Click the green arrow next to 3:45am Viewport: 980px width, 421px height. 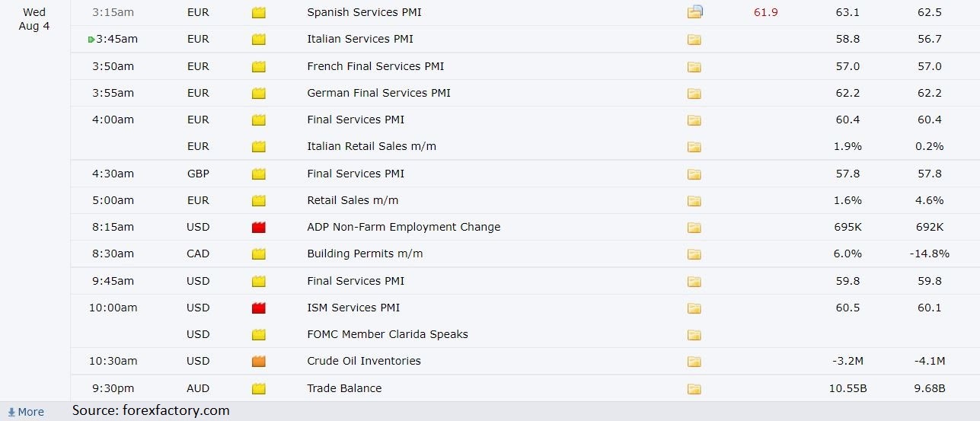point(91,40)
